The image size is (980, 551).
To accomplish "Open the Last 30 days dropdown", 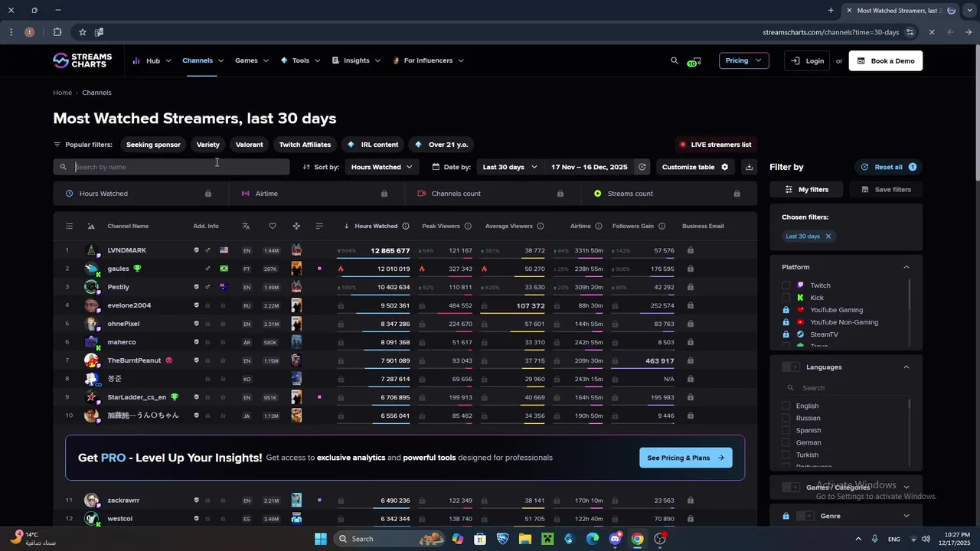I will click(509, 167).
